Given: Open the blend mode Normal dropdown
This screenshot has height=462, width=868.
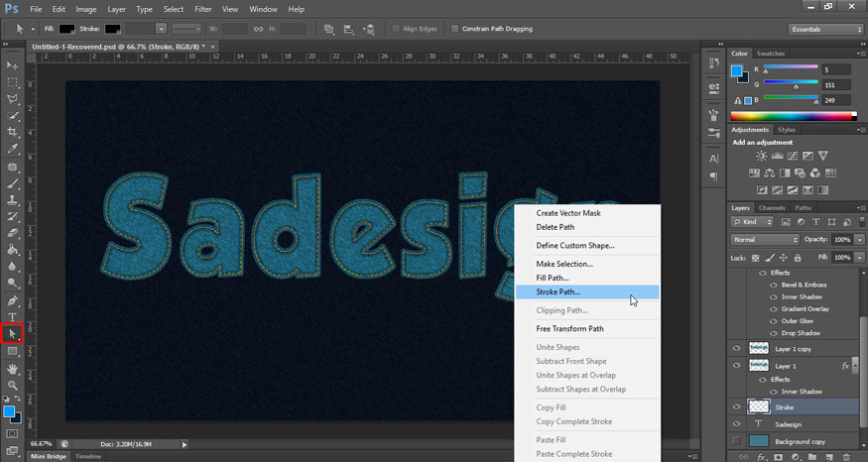Looking at the screenshot, I should [x=765, y=240].
